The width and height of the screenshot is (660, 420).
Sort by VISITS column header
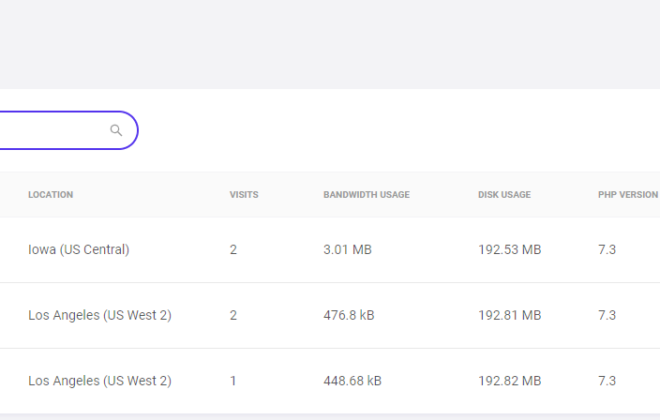pos(244,195)
